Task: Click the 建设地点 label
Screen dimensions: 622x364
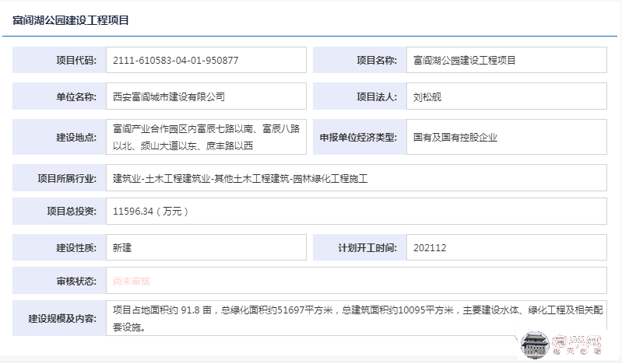Action: click(76, 137)
